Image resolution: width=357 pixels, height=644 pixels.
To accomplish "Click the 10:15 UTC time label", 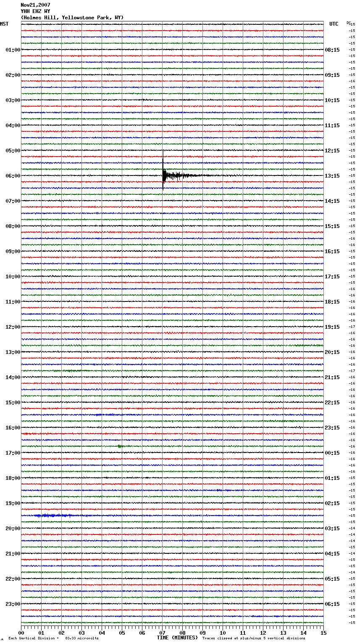I will coord(332,100).
